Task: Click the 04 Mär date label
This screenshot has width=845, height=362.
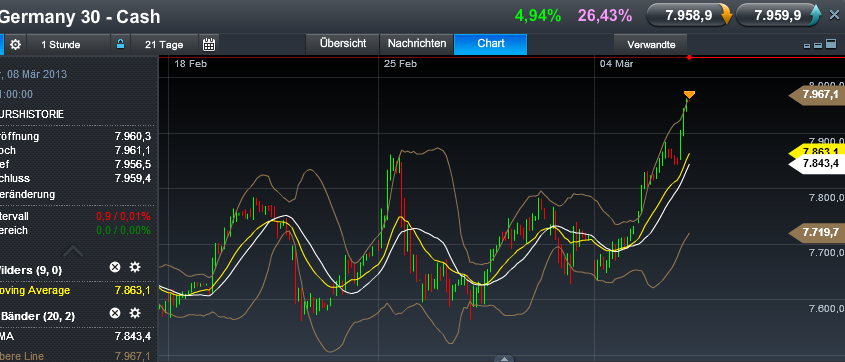Action: (617, 64)
